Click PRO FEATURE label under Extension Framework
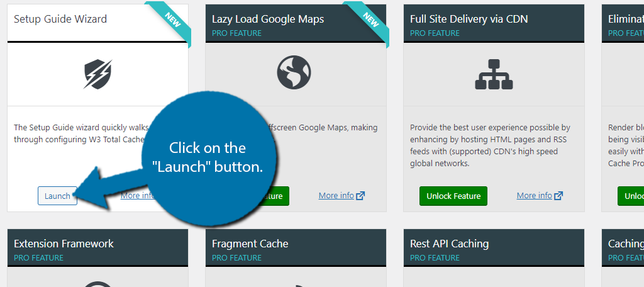Viewport: 644px width, 287px height. point(38,258)
